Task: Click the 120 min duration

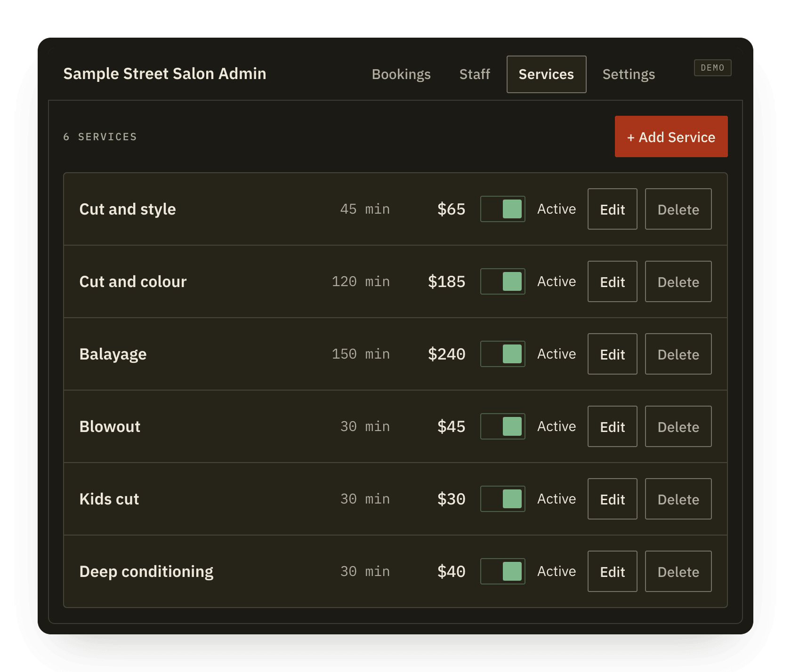Action: coord(361,281)
